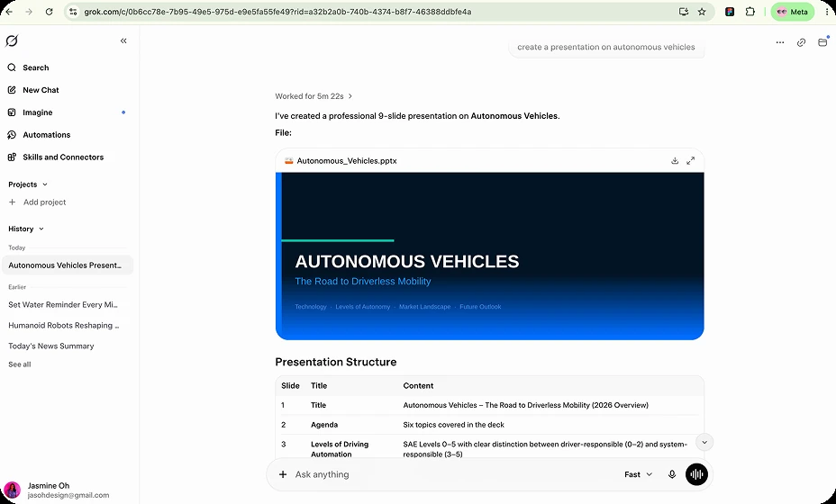Open the three-dot more options menu
The width and height of the screenshot is (836, 504).
780,42
